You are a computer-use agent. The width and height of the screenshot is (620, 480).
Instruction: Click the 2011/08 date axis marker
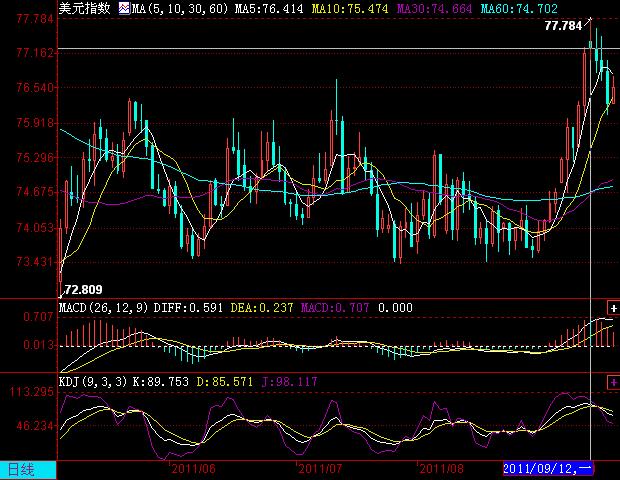pyautogui.click(x=441, y=469)
